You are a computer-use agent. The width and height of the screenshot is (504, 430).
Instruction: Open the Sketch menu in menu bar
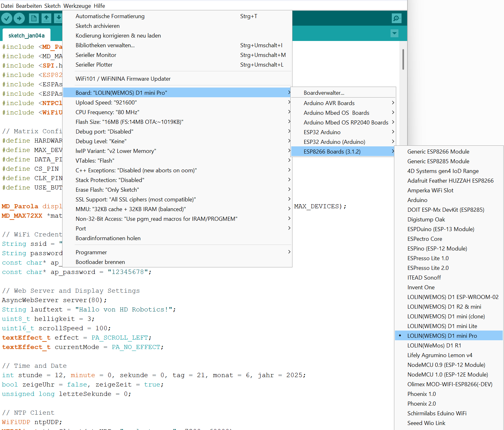[x=52, y=6]
